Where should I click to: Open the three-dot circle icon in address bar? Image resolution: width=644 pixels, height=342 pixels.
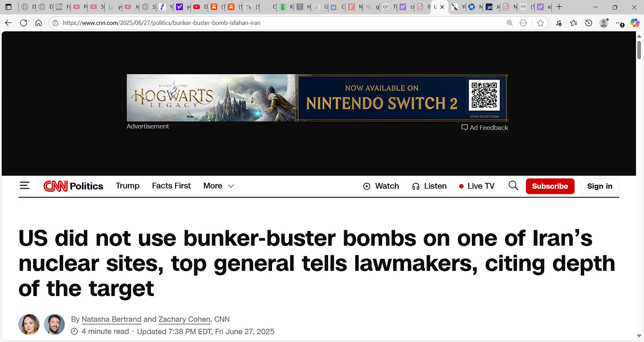[x=523, y=23]
